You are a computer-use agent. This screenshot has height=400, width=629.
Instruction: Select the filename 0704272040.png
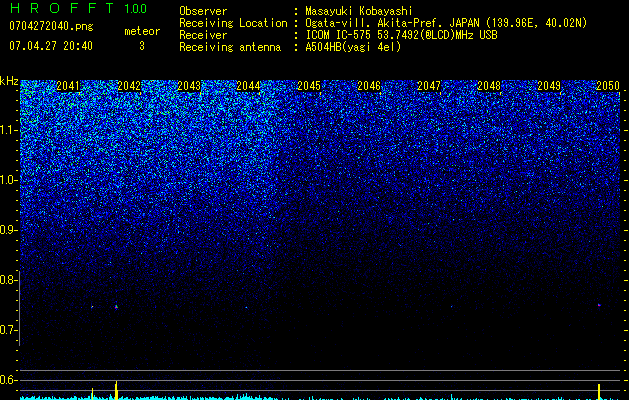(x=51, y=26)
